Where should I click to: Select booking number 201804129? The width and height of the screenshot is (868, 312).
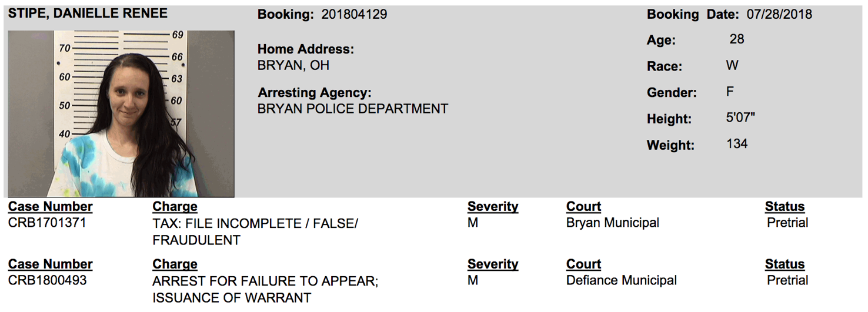pos(354,15)
